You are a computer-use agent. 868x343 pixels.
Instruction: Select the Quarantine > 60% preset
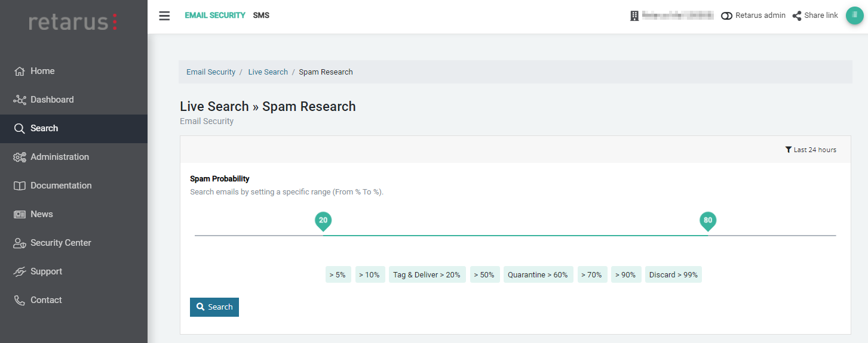[538, 275]
